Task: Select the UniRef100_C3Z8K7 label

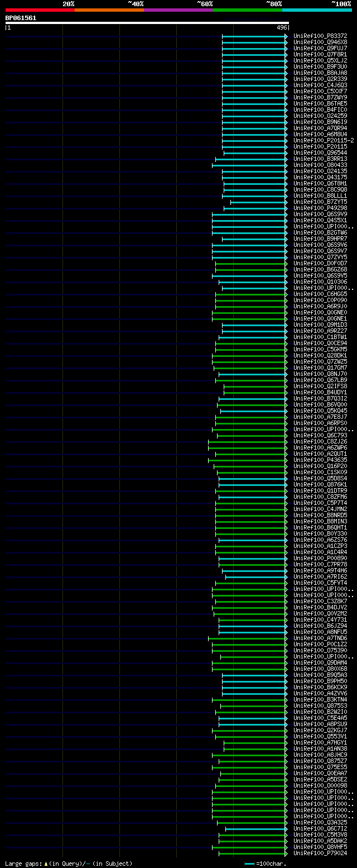Action: click(320, 602)
